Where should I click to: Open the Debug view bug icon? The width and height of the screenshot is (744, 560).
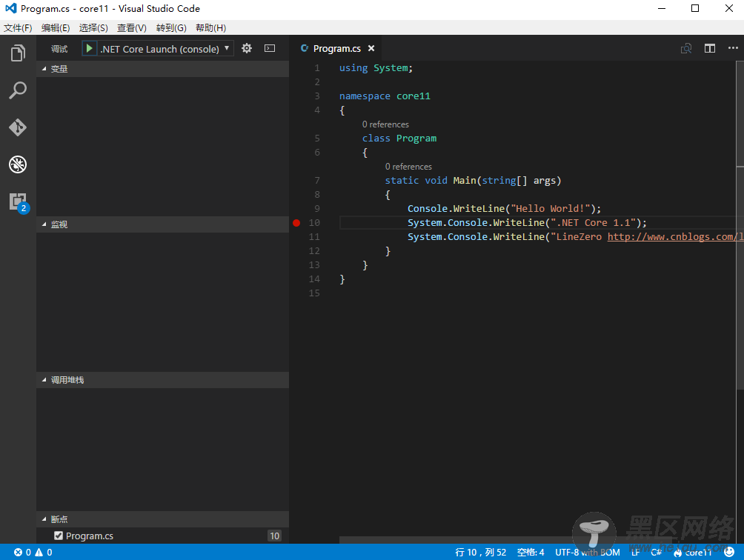click(x=18, y=164)
